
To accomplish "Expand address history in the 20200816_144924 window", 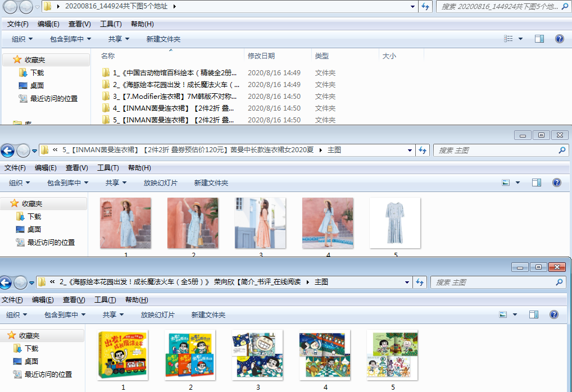I will click(412, 7).
